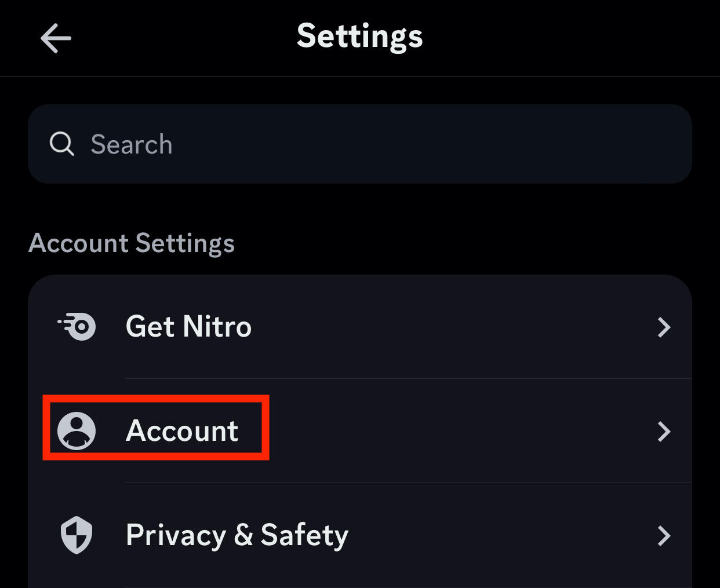The image size is (720, 588).
Task: Click the back arrow to leave Settings
Action: click(56, 38)
